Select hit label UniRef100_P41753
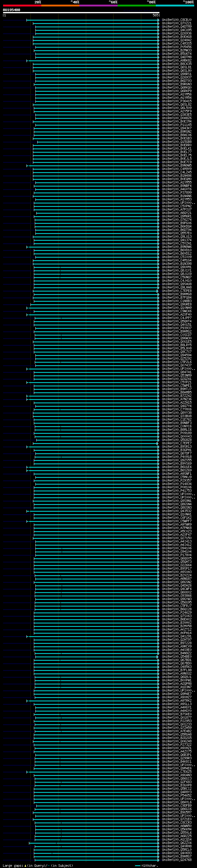This screenshot has width=197, height=868. [177, 491]
